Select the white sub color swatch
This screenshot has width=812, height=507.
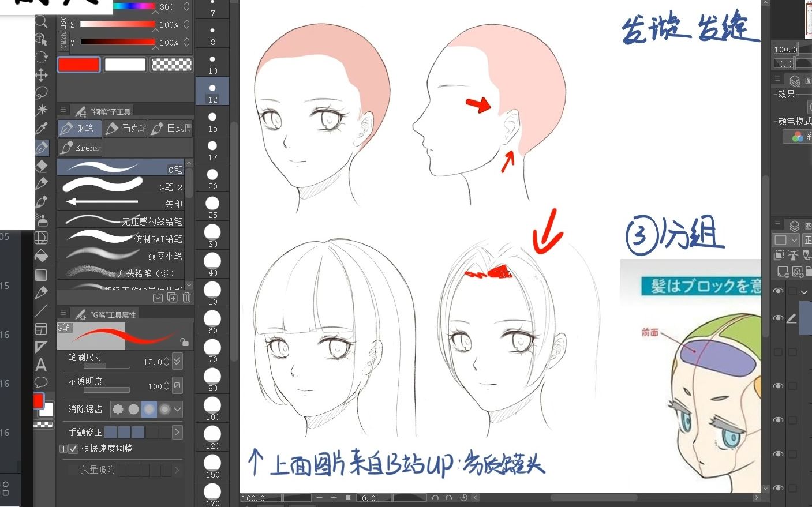(x=125, y=64)
